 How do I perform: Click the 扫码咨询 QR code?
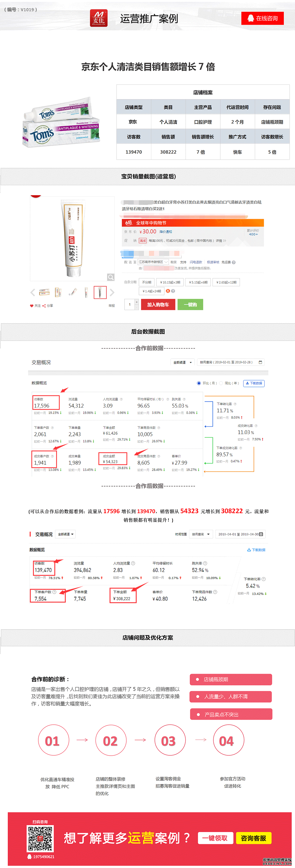pos(40,838)
